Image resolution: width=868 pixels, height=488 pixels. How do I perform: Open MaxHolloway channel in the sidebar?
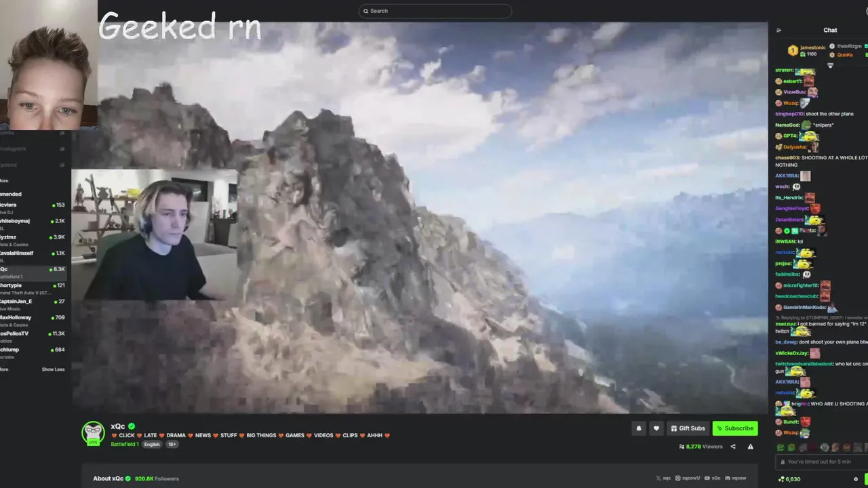[33, 321]
